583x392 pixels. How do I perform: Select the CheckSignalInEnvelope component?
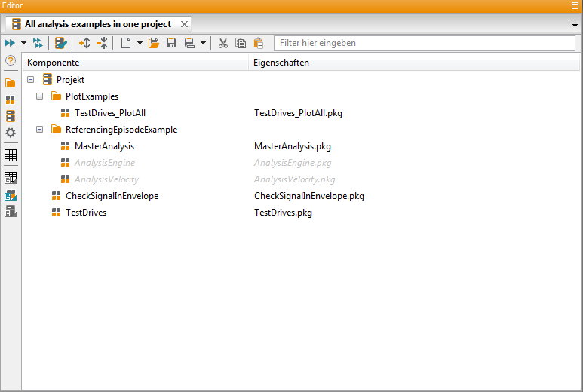pos(112,196)
